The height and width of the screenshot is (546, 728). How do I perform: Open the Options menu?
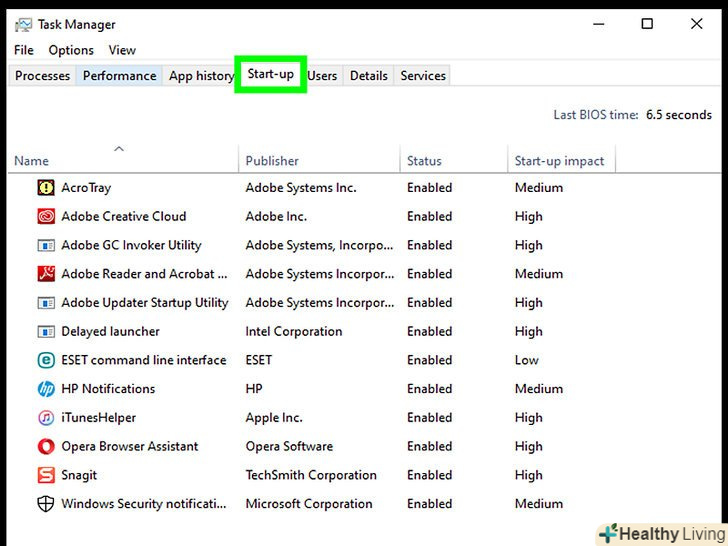pyautogui.click(x=71, y=50)
